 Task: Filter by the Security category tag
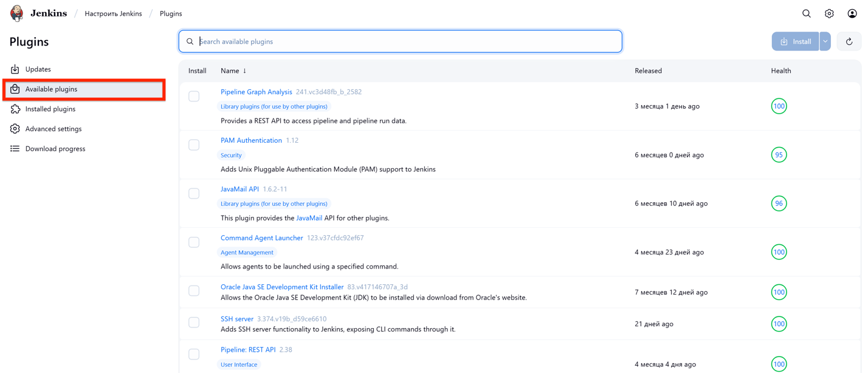tap(231, 156)
